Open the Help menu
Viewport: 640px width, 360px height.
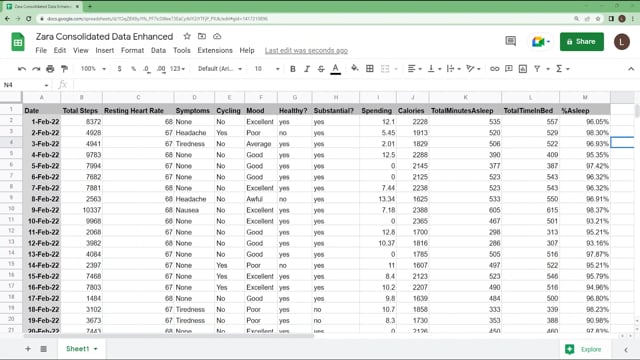247,51
